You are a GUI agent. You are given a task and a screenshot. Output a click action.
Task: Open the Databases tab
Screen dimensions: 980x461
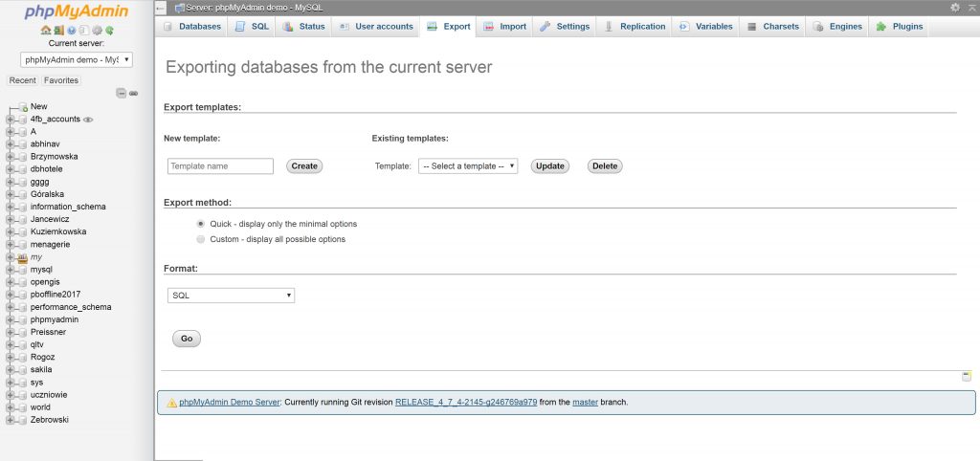pos(192,26)
